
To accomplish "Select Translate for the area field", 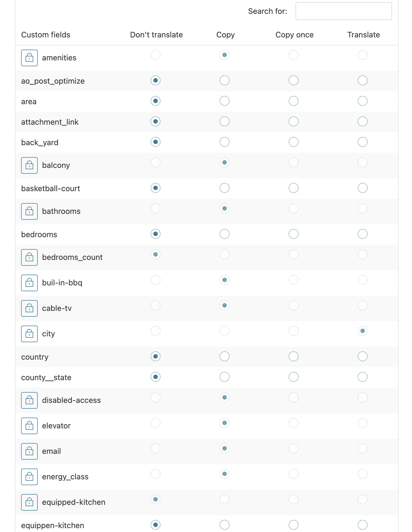I will point(363,101).
